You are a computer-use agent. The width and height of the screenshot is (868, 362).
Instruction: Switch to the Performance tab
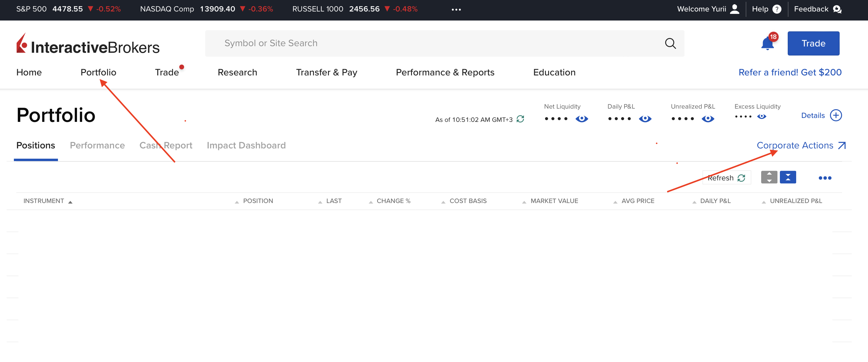coord(97,145)
